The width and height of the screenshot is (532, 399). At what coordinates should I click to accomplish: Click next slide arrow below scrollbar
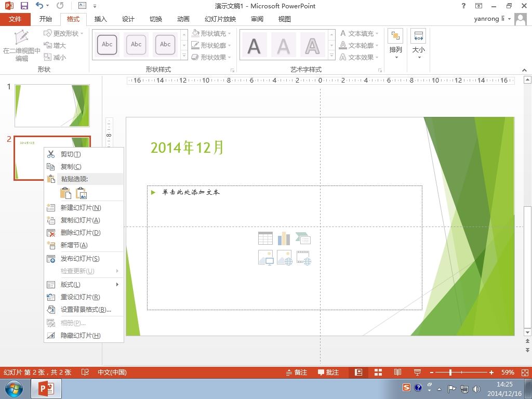pyautogui.click(x=527, y=350)
